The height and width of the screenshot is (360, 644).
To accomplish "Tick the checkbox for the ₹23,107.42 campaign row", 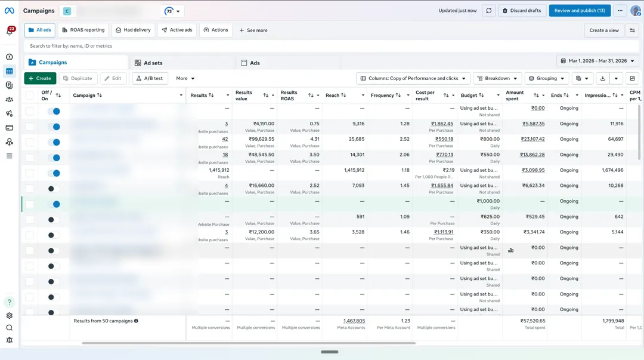I will [30, 142].
